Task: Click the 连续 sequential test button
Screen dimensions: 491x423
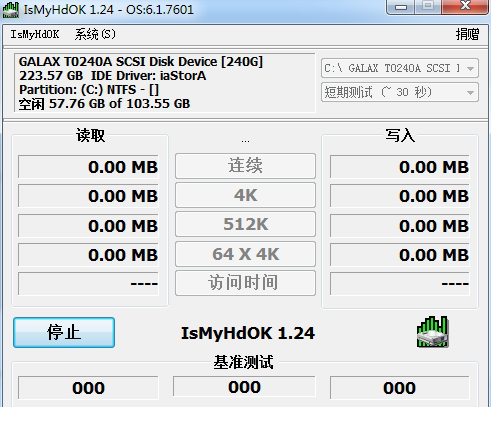Action: coord(245,166)
